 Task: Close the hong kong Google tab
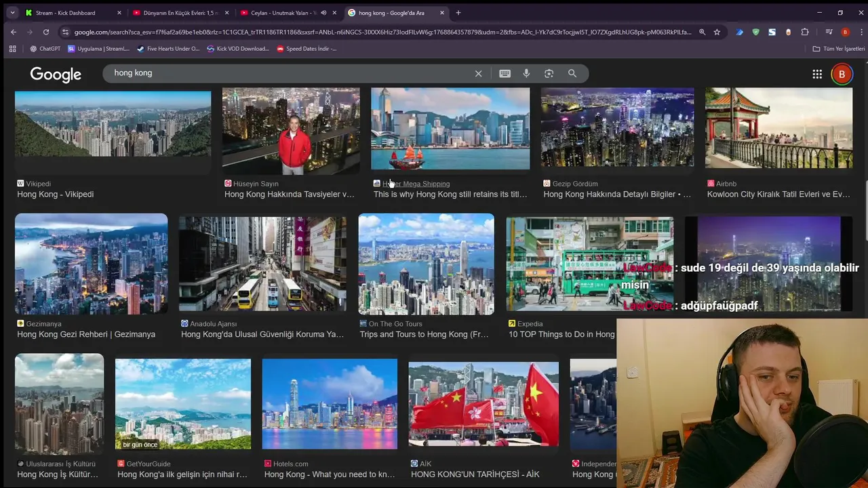point(442,13)
